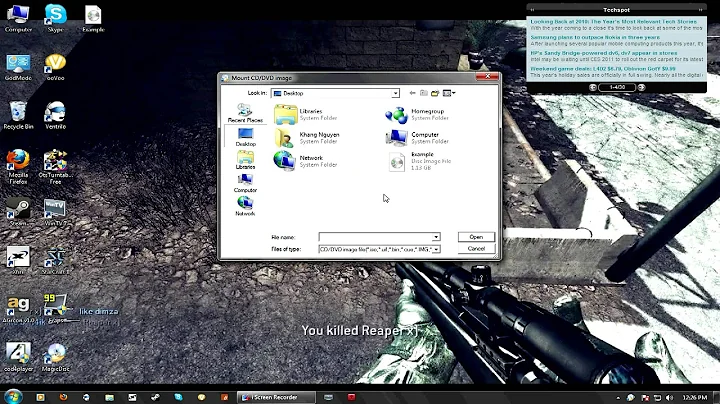The image size is (720, 404).
Task: Open the View Menu dropdown in dialog toolbar
Action: pos(449,93)
